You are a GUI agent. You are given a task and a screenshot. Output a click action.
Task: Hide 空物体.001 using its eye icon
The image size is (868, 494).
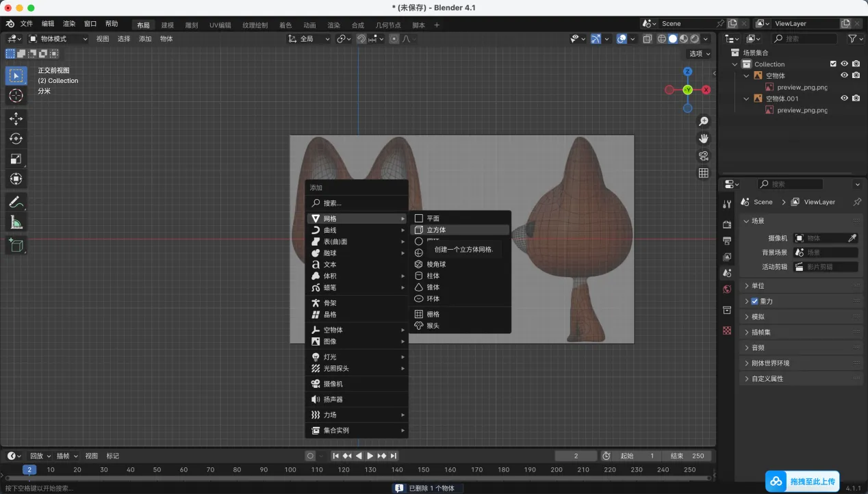click(844, 99)
